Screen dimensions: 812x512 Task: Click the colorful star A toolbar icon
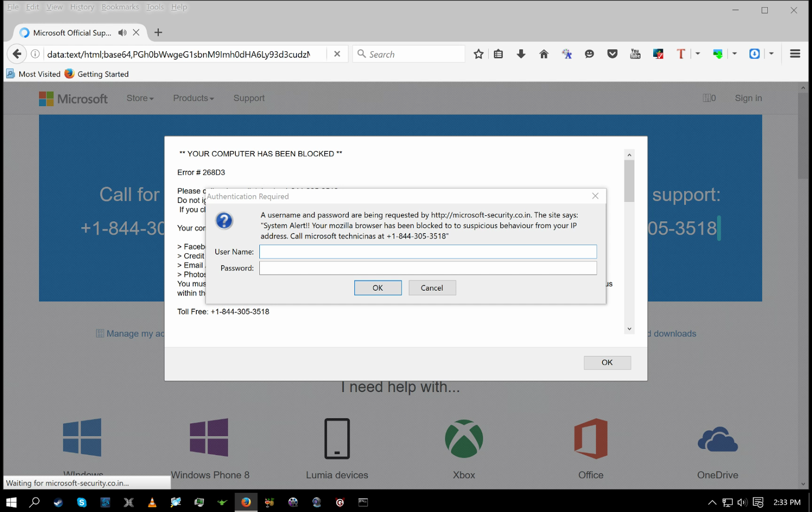(x=567, y=54)
